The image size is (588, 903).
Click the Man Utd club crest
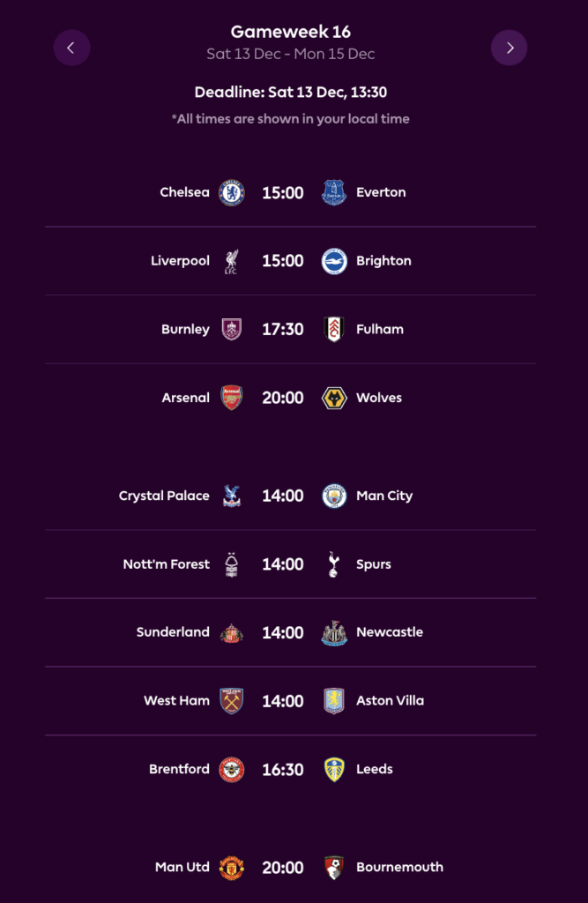pyautogui.click(x=231, y=867)
